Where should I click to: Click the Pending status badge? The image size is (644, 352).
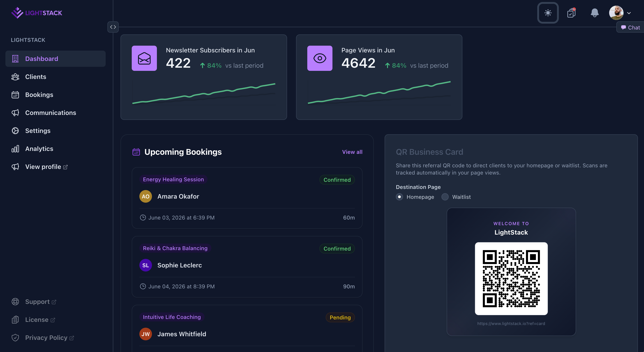[340, 318]
